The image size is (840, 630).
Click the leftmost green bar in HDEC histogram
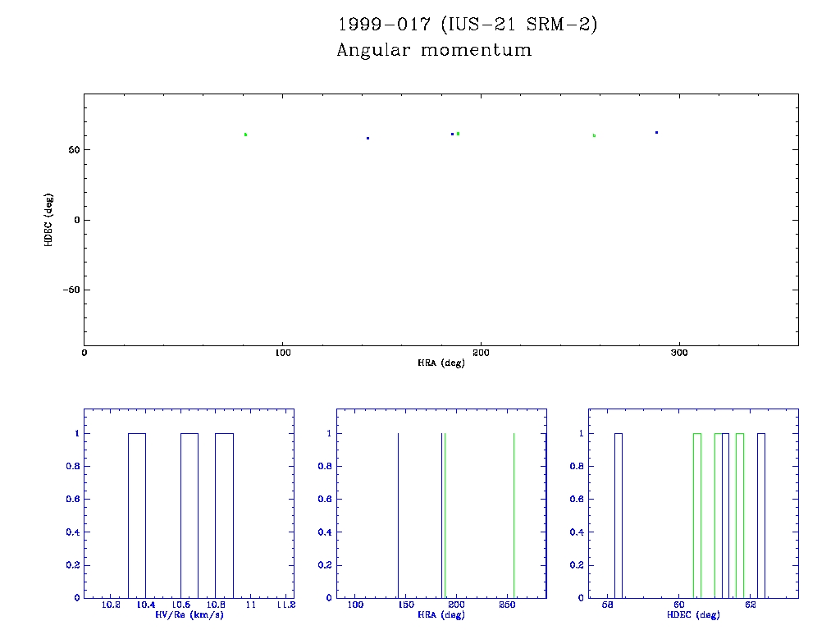(697, 515)
